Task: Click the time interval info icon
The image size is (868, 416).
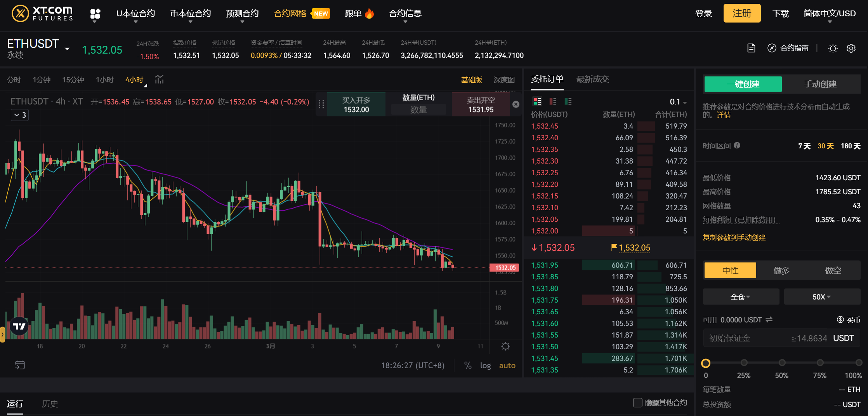Action: 737,145
